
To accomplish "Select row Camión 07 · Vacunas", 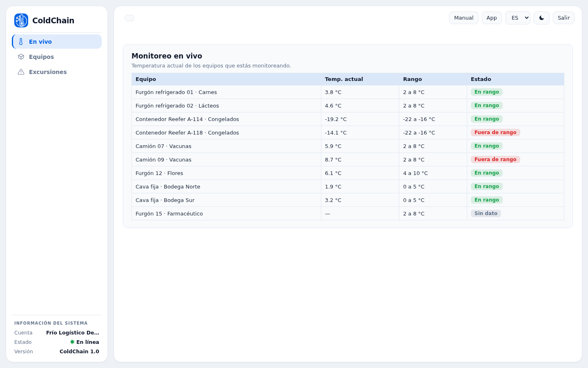I will 348,146.
